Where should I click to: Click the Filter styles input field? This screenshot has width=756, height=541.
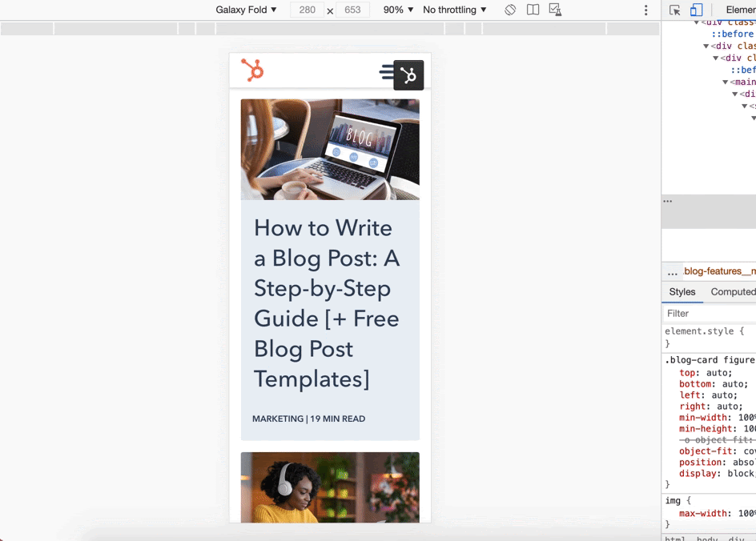709,314
